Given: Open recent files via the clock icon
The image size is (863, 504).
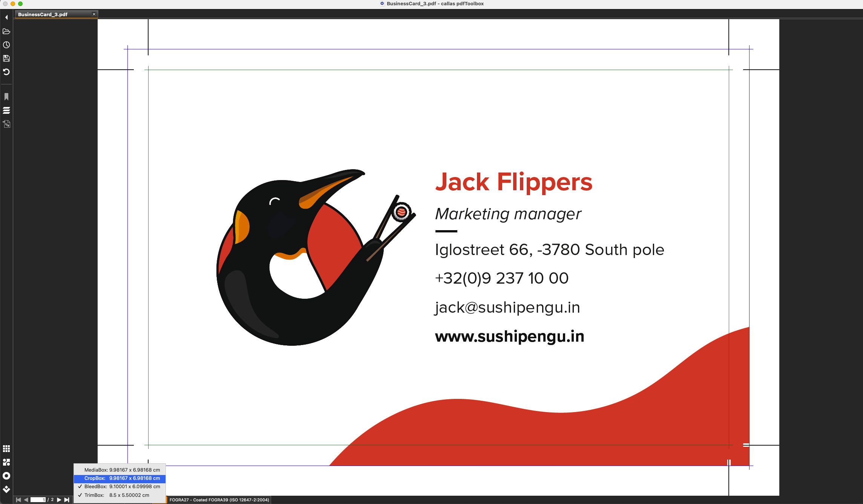Looking at the screenshot, I should [x=6, y=45].
